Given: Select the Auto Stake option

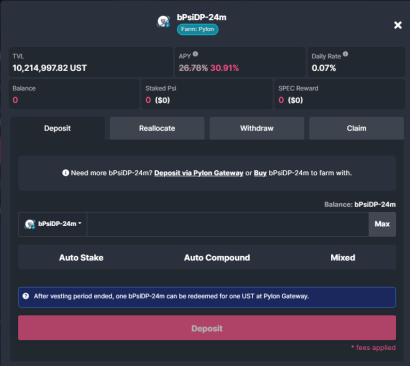Looking at the screenshot, I should (81, 258).
